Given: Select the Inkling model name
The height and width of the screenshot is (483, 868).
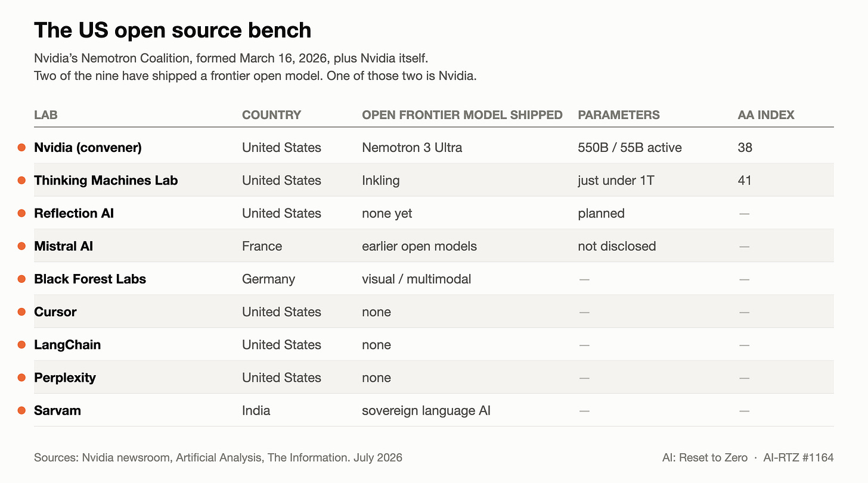Looking at the screenshot, I should [x=380, y=180].
